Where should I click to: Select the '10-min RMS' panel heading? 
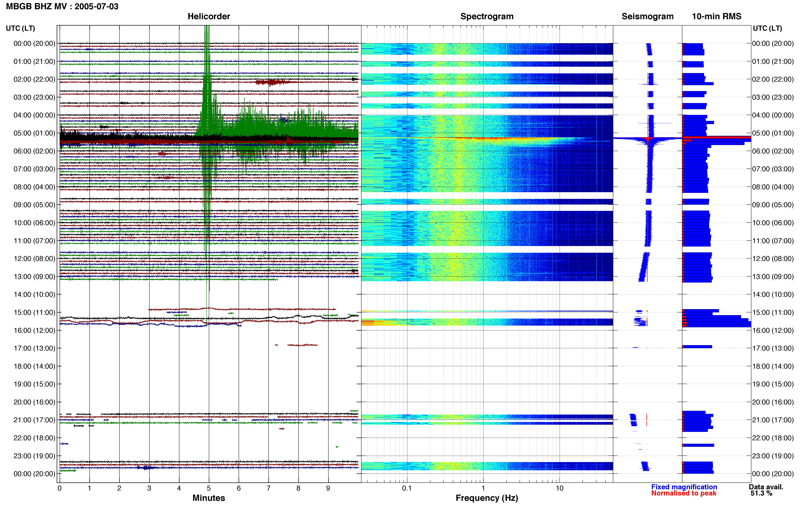pyautogui.click(x=717, y=16)
